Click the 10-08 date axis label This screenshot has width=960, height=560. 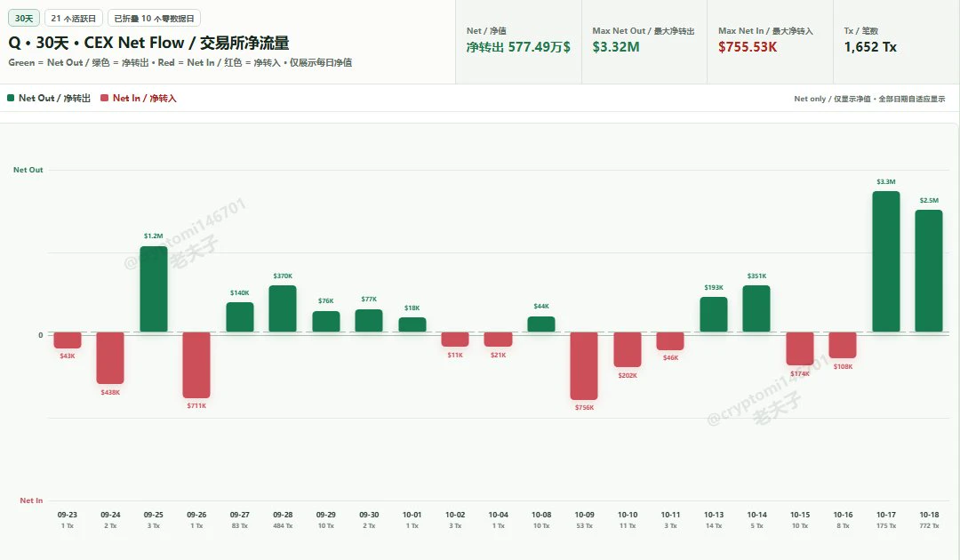541,515
